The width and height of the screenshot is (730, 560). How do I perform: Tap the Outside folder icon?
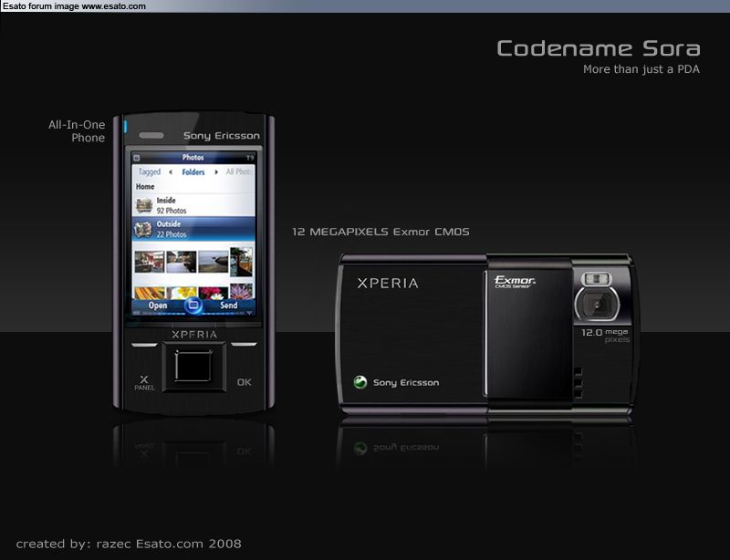[143, 229]
